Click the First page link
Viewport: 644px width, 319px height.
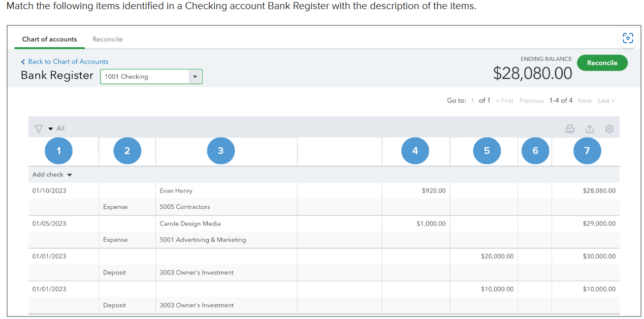tap(504, 101)
